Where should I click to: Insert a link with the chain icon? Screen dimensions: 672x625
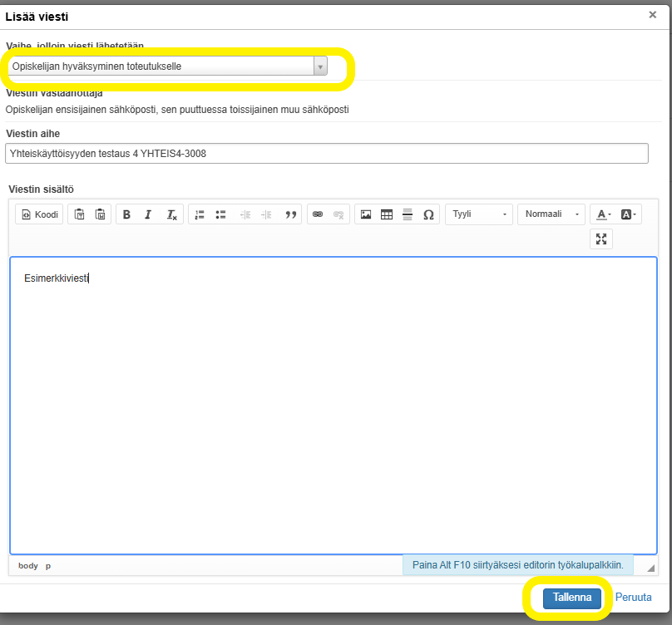pyautogui.click(x=317, y=214)
